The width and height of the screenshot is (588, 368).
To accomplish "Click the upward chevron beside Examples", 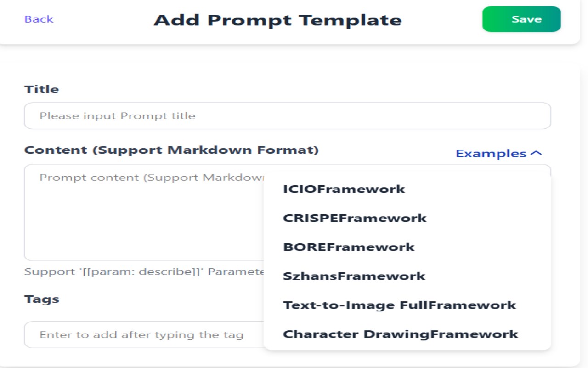I will click(536, 153).
